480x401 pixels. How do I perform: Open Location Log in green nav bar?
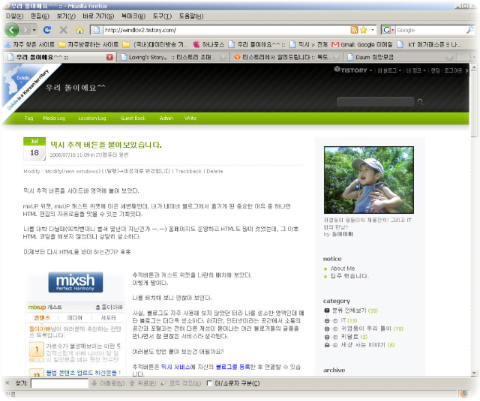coord(92,118)
